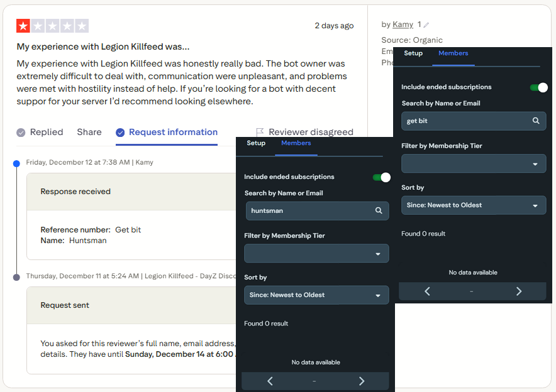Open Sort by dropdown in get bit panel
Image resolution: width=556 pixels, height=392 pixels.
[x=474, y=205]
